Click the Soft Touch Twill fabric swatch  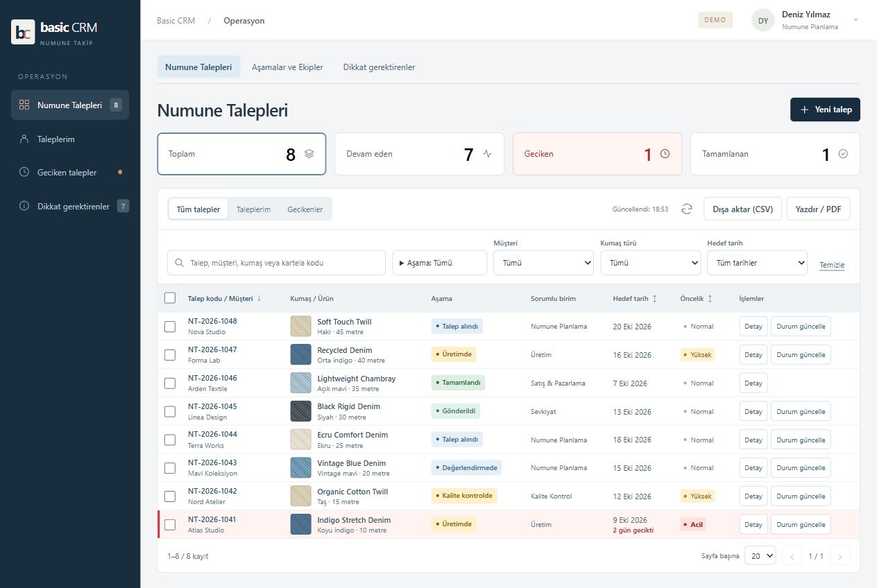tap(300, 327)
